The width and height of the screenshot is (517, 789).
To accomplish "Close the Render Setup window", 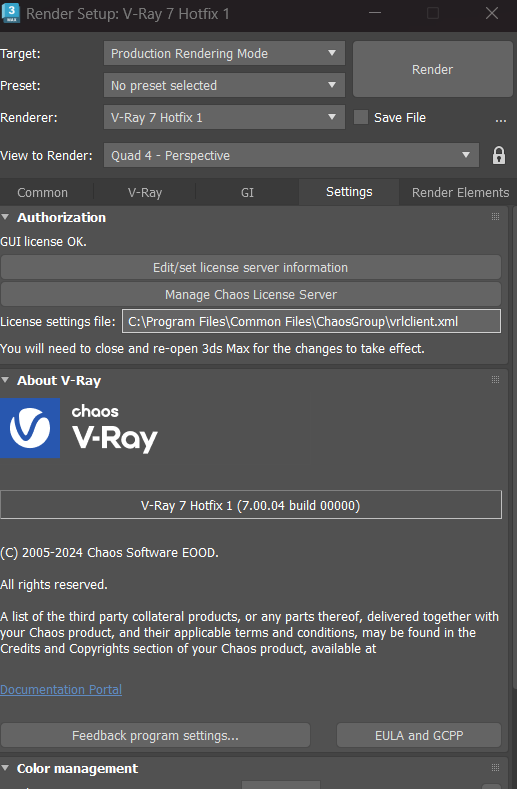I will coord(492,13).
